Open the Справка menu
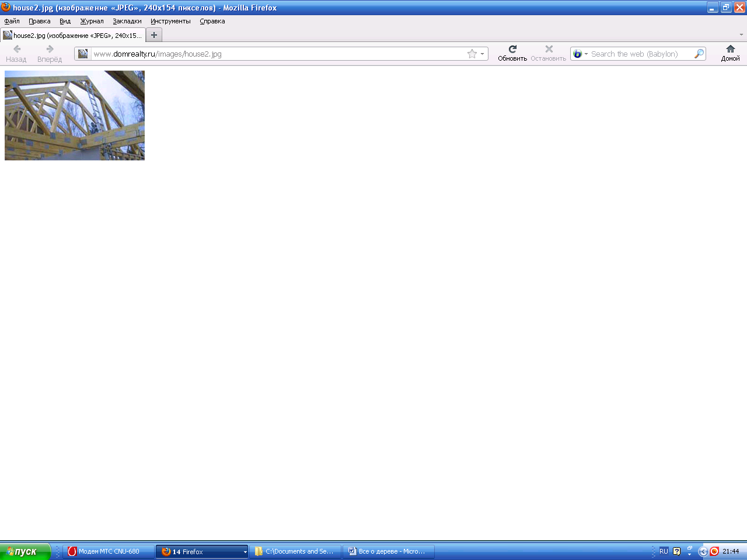Image resolution: width=747 pixels, height=560 pixels. point(212,21)
